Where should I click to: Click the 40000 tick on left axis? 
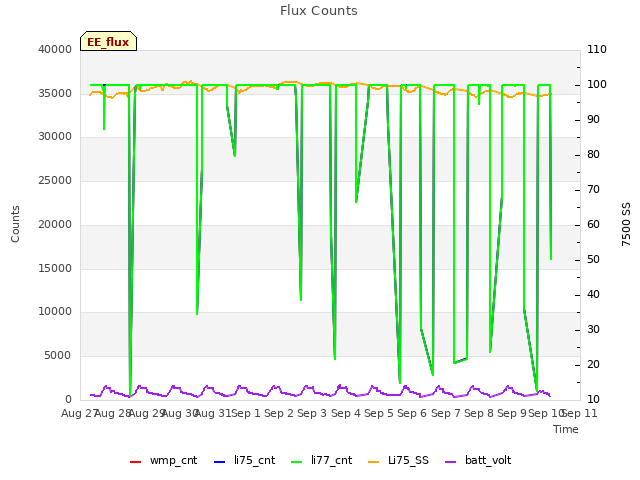click(55, 49)
